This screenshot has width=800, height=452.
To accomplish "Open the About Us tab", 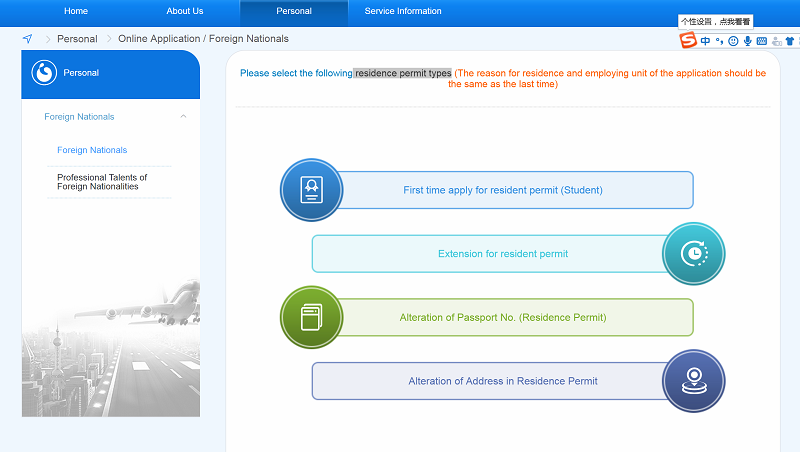I will (x=185, y=11).
